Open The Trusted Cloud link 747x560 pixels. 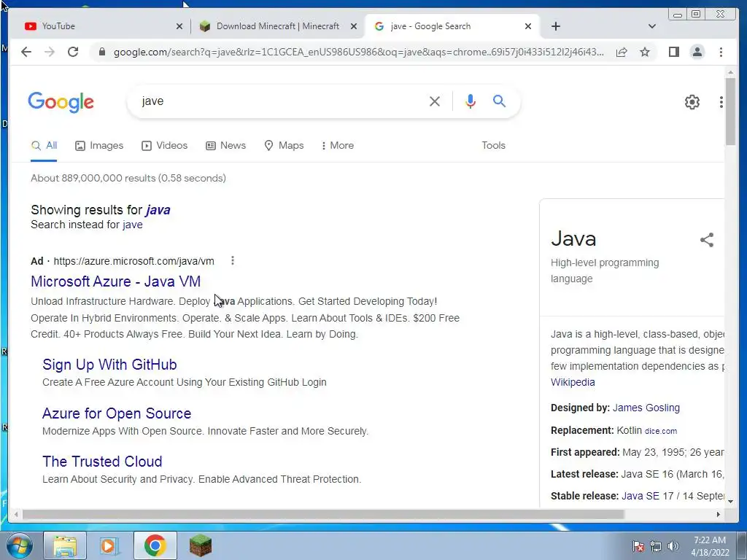coord(102,462)
